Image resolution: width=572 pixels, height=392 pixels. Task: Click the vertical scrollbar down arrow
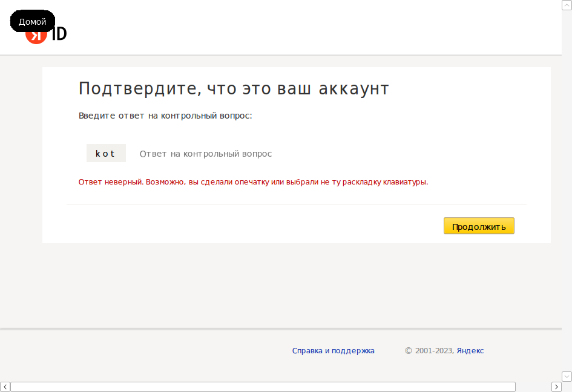pos(567,376)
